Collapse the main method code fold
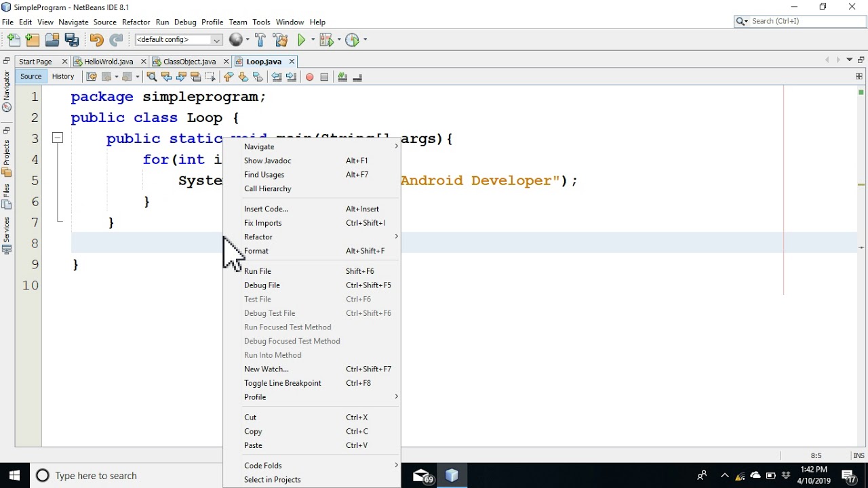868x488 pixels. click(x=58, y=138)
